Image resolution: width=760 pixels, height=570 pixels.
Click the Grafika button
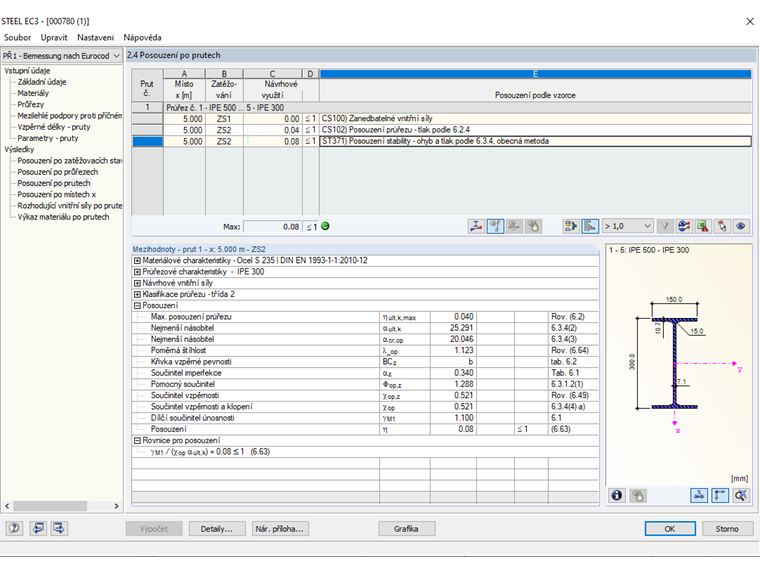(406, 529)
